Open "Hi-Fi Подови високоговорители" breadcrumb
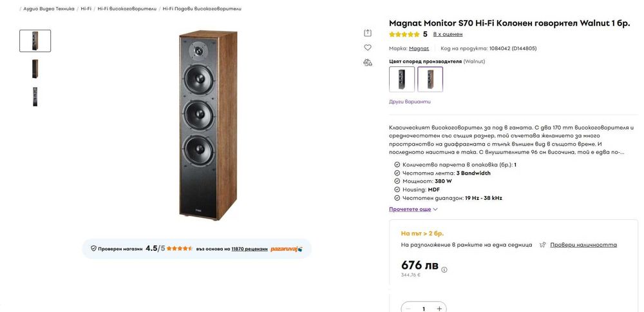Viewport: 644px width, 312px height. [x=202, y=8]
